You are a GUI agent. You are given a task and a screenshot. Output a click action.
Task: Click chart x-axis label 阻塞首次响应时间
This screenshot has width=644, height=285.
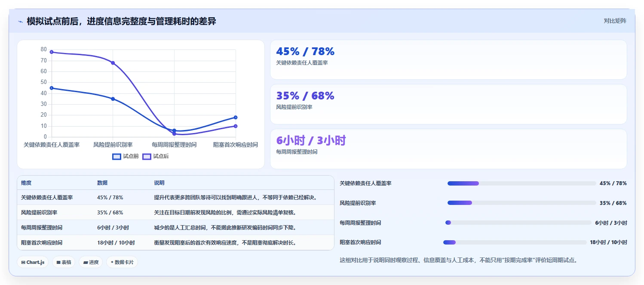coord(236,145)
